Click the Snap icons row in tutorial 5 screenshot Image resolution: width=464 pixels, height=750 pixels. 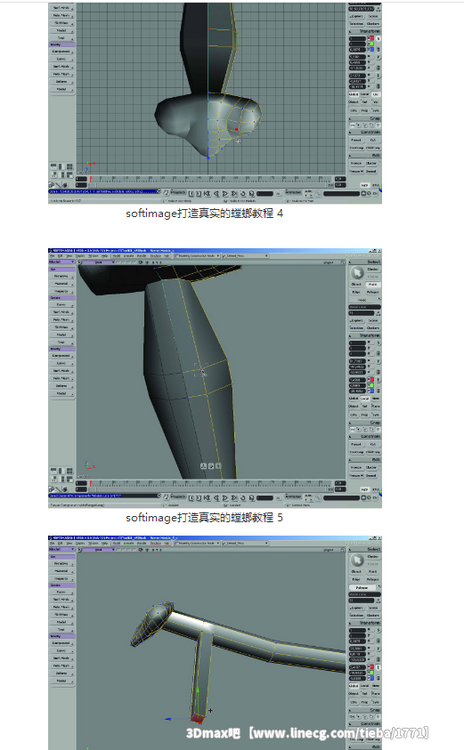(365, 430)
